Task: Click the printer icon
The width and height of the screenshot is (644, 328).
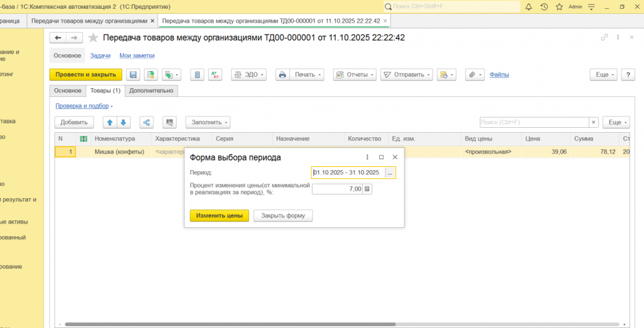Action: pos(282,75)
